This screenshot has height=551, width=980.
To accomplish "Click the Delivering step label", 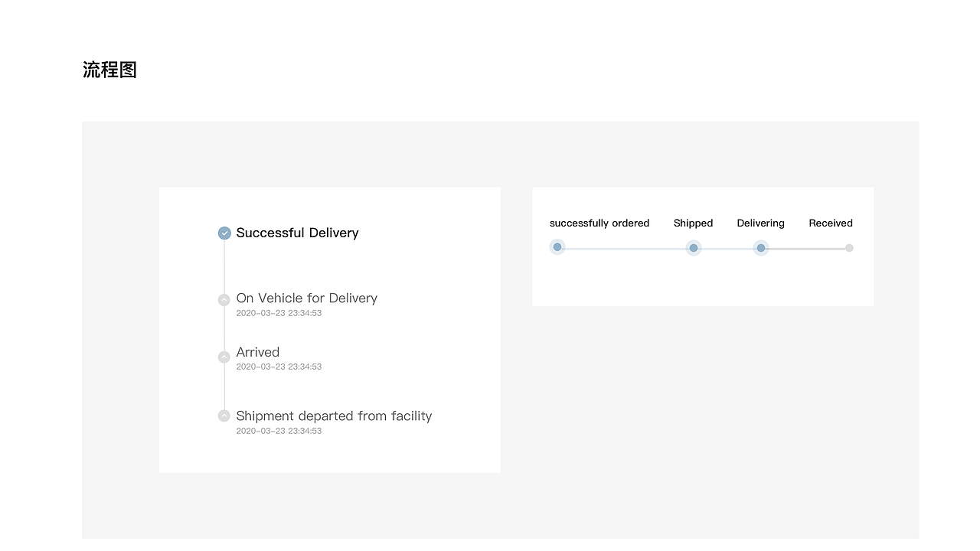I will 760,223.
